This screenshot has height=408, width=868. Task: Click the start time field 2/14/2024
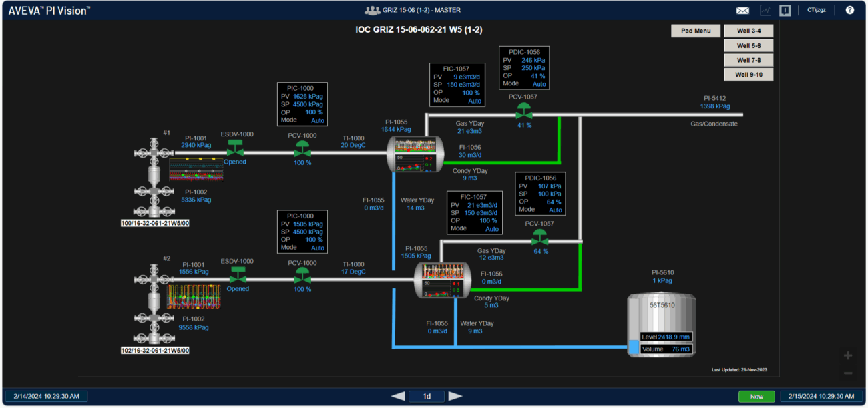coord(46,396)
